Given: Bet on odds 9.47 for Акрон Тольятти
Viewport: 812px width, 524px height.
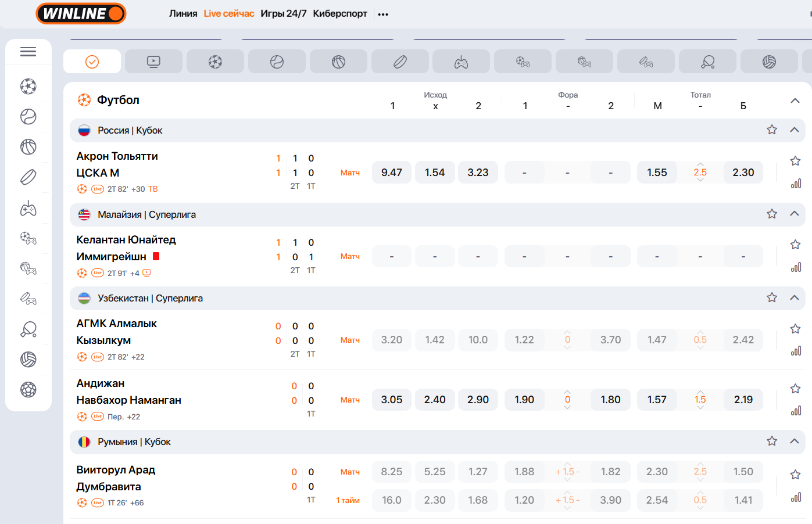Looking at the screenshot, I should coord(392,173).
